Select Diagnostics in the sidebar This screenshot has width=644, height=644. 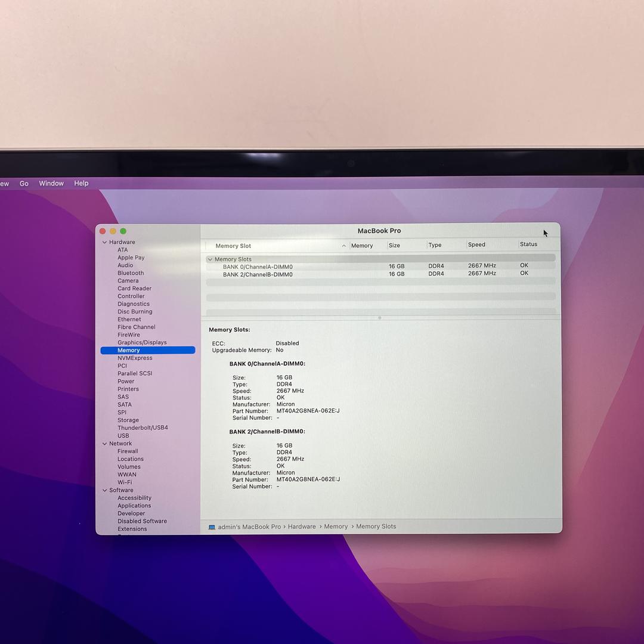coord(134,304)
